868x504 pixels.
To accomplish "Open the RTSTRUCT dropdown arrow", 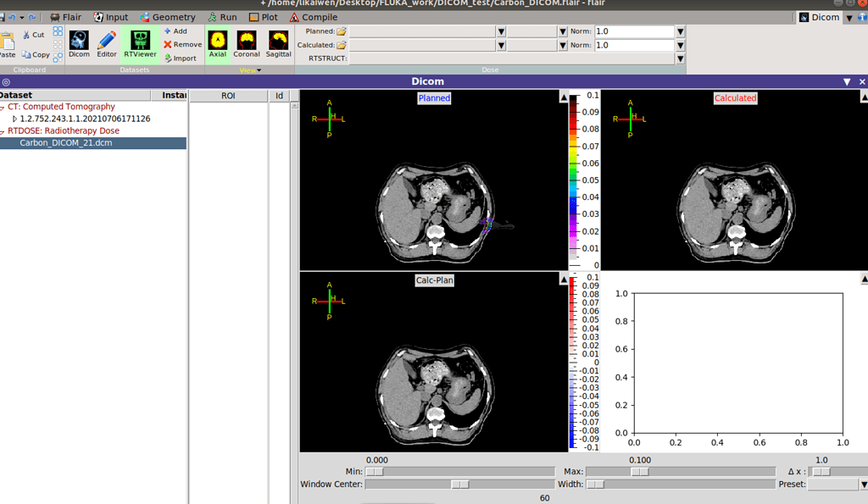I will [x=680, y=58].
